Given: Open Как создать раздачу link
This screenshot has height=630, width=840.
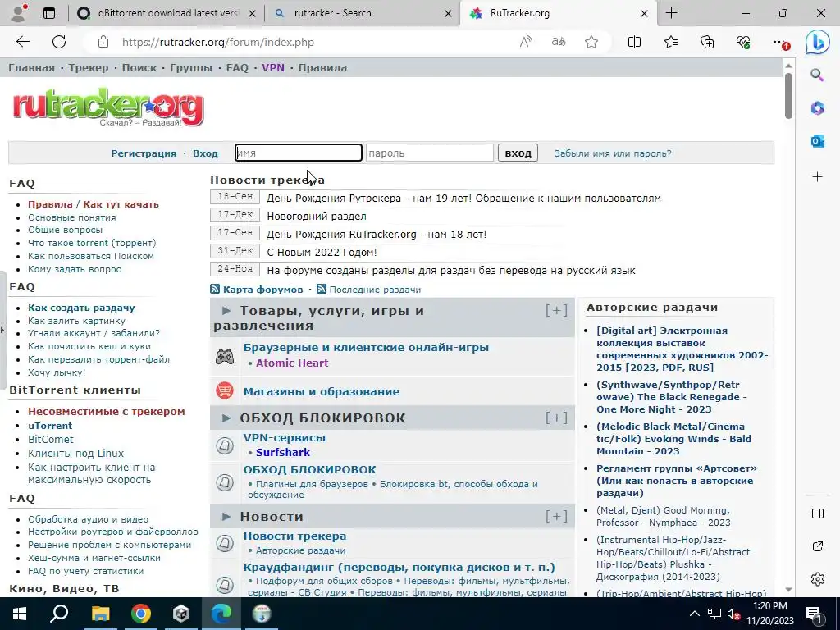Looking at the screenshot, I should (81, 308).
